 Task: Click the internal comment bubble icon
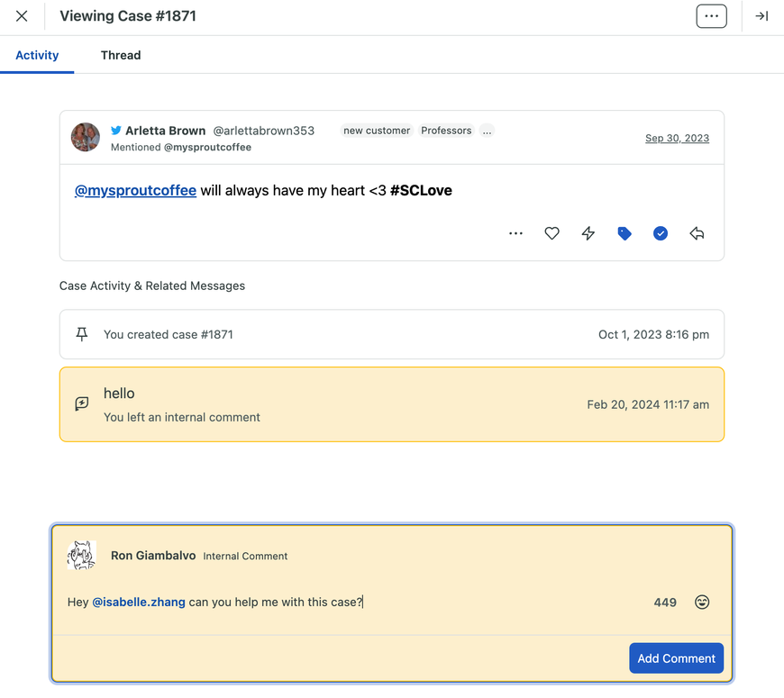(82, 403)
